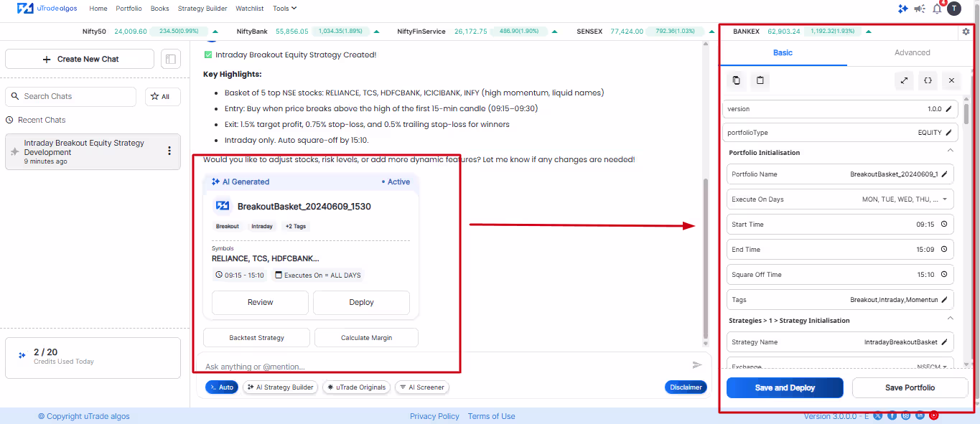Click the copy JSON icon in editor panel

[736, 80]
